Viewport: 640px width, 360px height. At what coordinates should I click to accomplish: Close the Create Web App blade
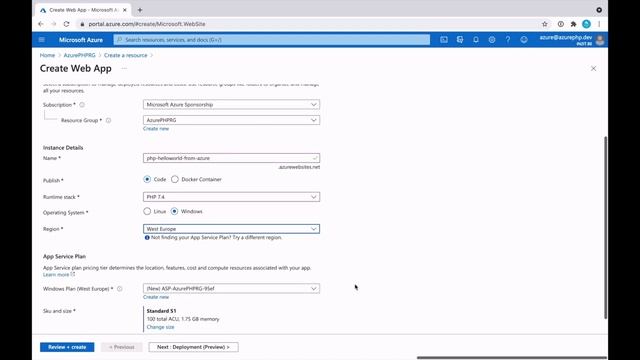click(593, 69)
